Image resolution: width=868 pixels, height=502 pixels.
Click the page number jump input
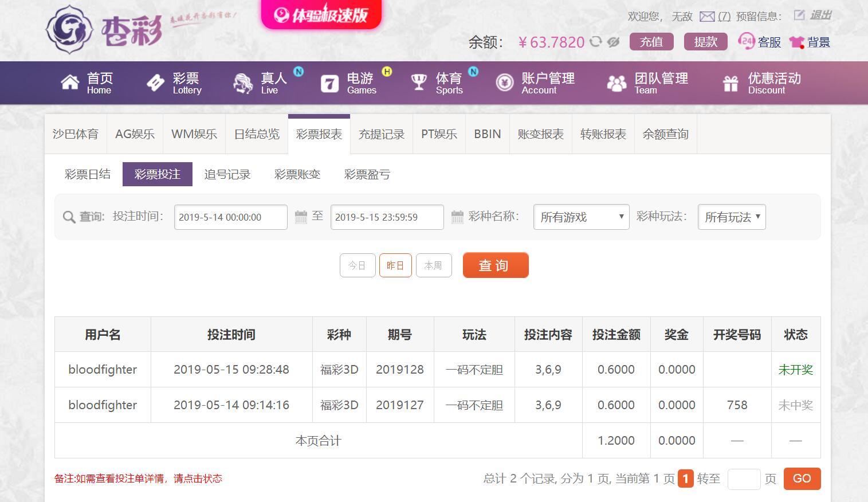(x=744, y=479)
